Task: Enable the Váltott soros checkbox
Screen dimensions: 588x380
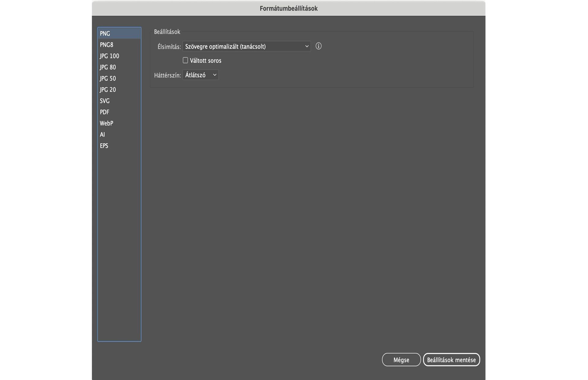Action: tap(185, 60)
